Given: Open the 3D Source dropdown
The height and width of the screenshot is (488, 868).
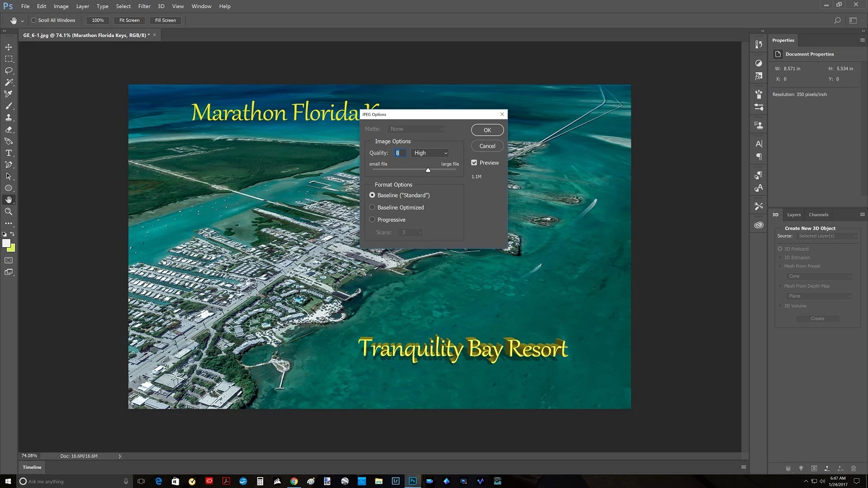Looking at the screenshot, I should pos(826,236).
